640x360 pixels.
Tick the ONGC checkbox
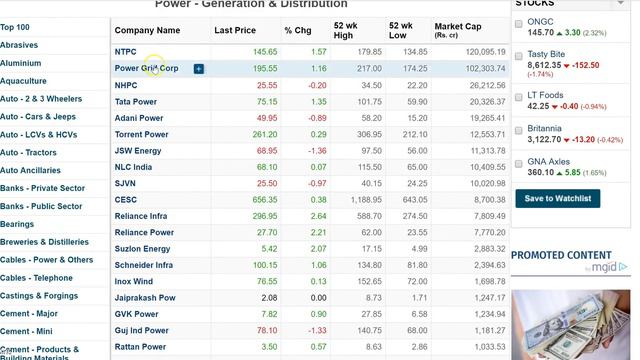(x=518, y=24)
